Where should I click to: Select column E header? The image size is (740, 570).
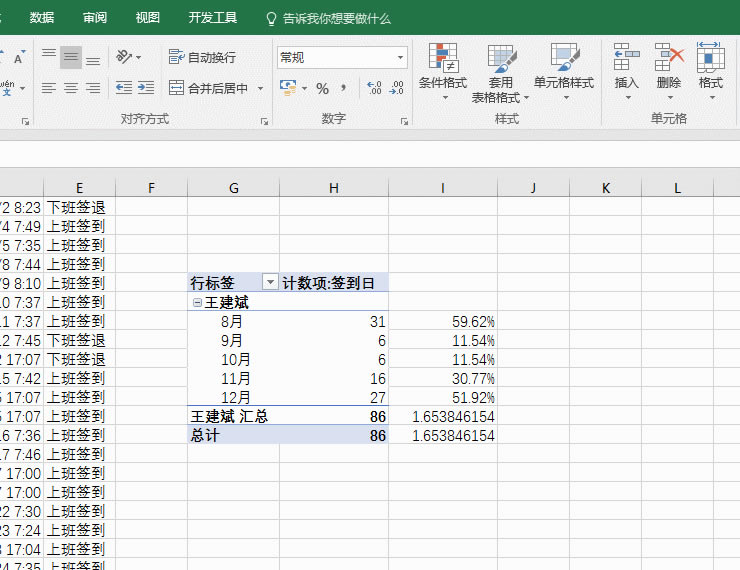click(x=79, y=188)
